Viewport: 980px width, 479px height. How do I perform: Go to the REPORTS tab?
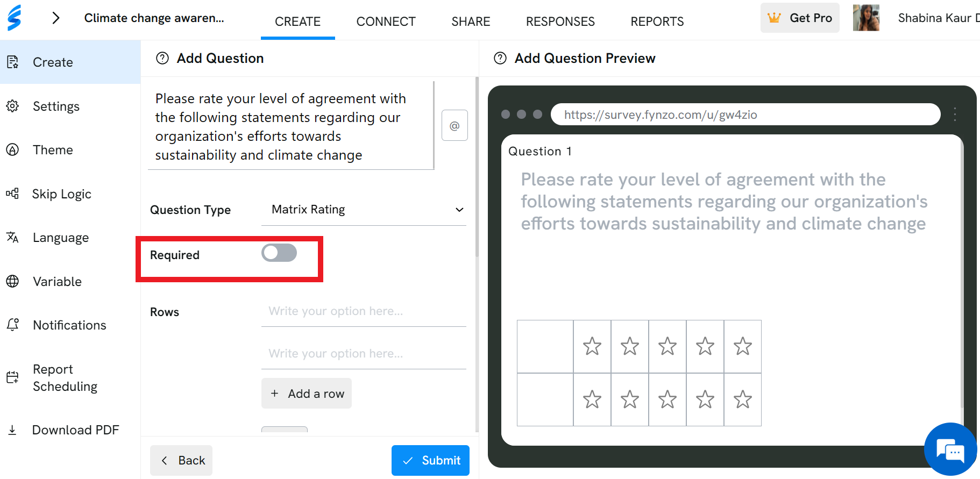(657, 22)
